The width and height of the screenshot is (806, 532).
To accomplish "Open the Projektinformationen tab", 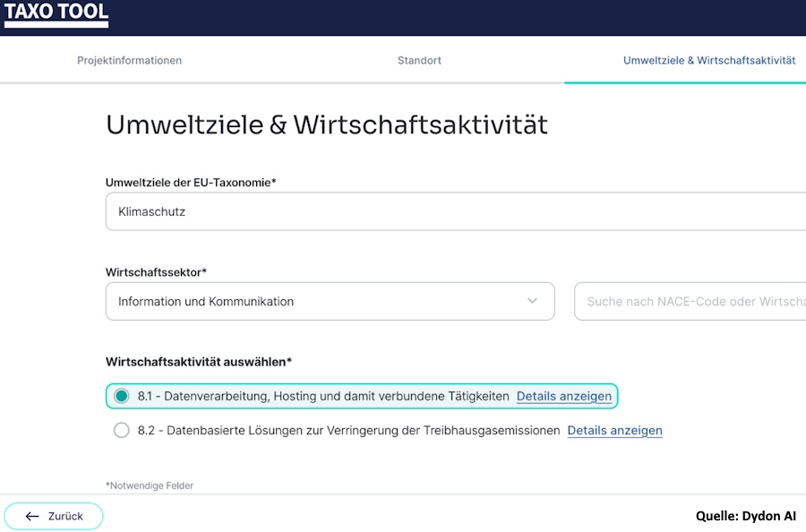I will coord(130,60).
